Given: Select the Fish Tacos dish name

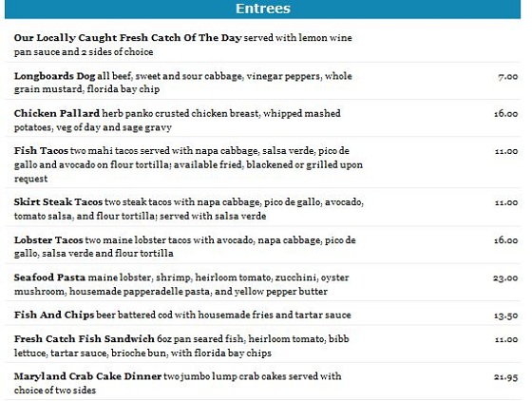Looking at the screenshot, I should coord(41,151).
